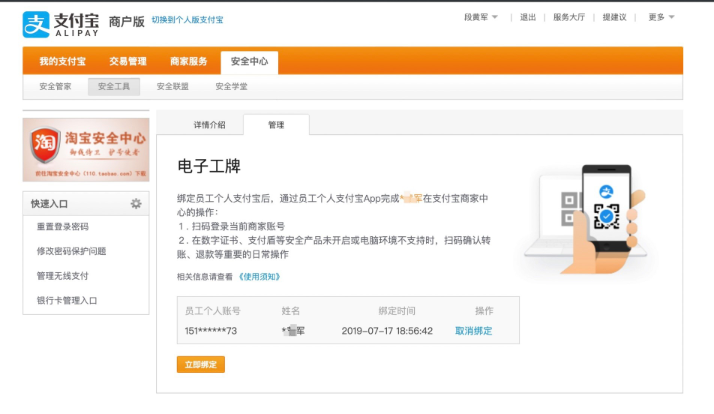
Task: Click 提建议 link in header
Action: tap(614, 17)
